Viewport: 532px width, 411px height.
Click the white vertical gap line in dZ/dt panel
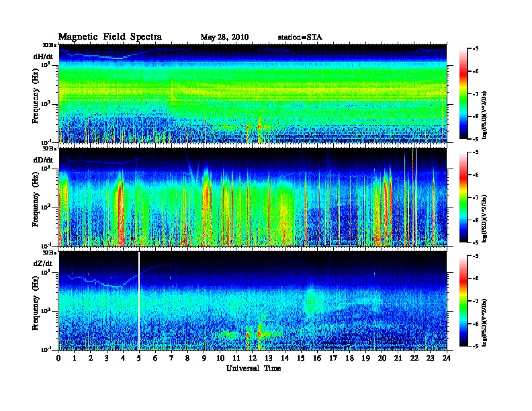tap(139, 301)
